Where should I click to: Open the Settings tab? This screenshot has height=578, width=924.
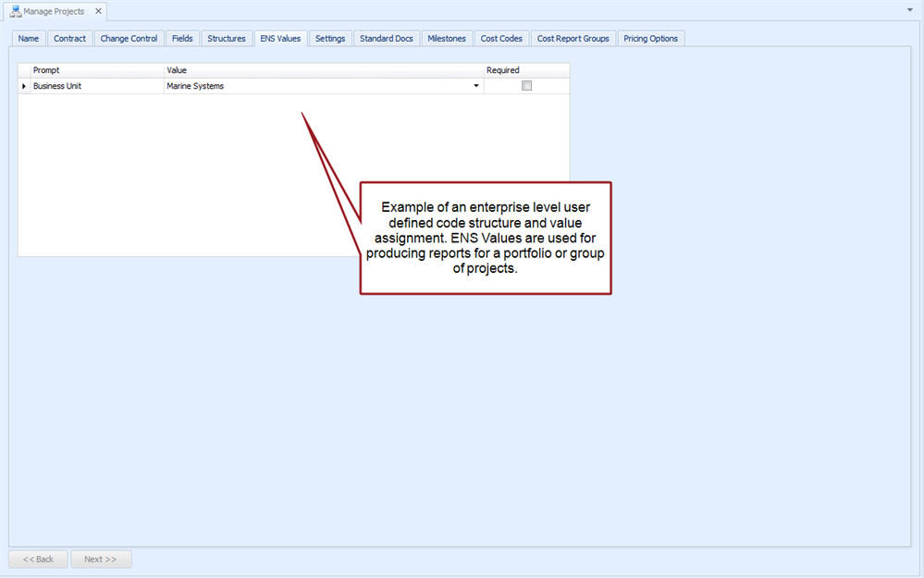(x=330, y=39)
